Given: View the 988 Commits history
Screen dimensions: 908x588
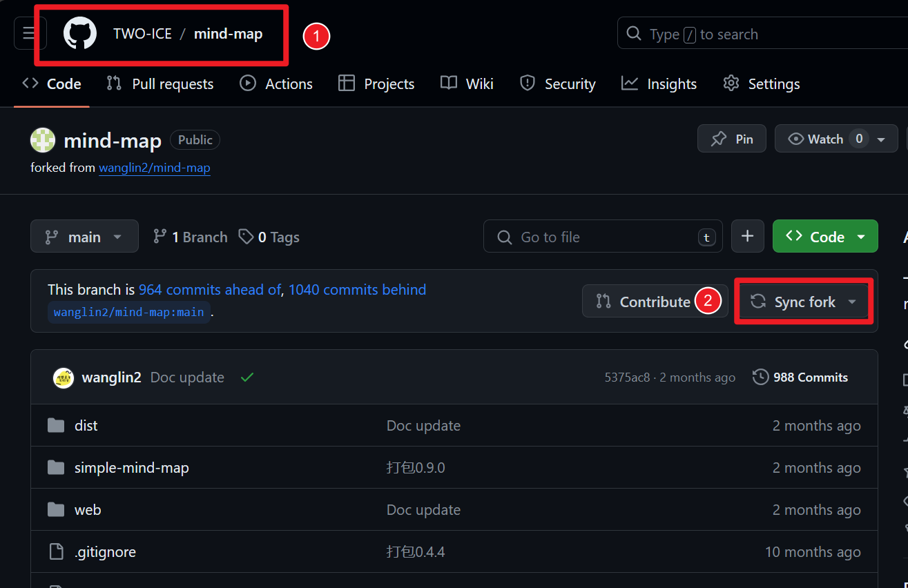Looking at the screenshot, I should coord(800,378).
